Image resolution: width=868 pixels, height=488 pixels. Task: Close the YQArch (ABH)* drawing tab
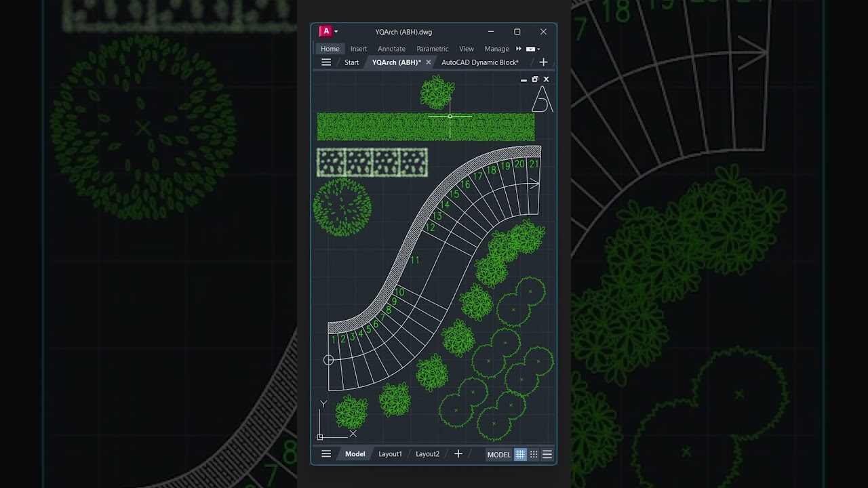pos(428,62)
